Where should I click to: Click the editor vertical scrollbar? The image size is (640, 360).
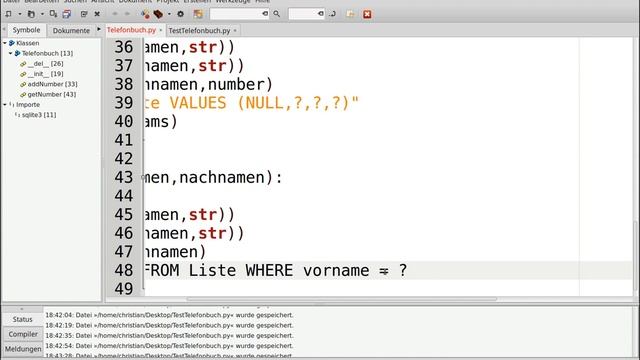point(636,255)
